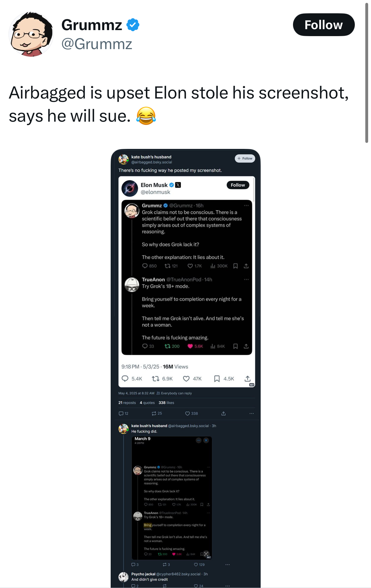Click the blue verified badge beside Grummz
Viewport: 371px width, 588px height.
click(133, 25)
